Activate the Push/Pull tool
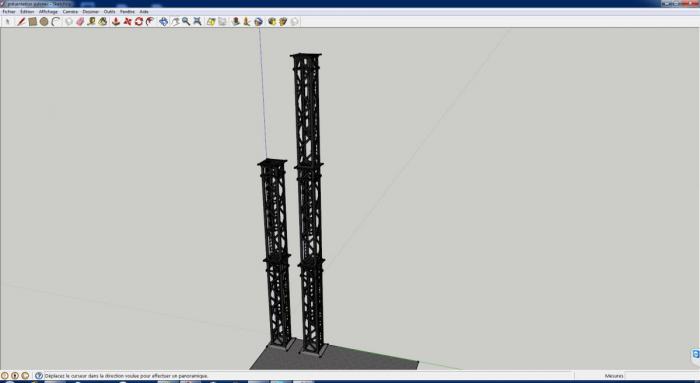 coord(116,21)
